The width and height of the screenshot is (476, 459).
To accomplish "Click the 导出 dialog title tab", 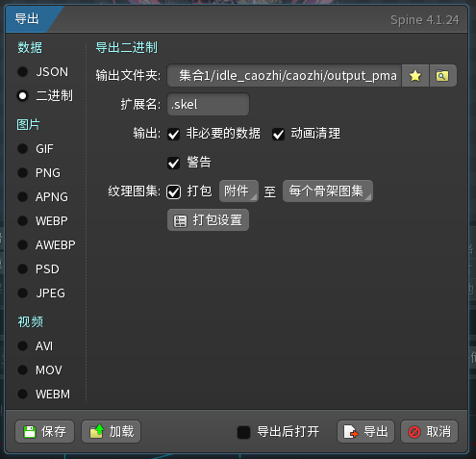I will (27, 19).
